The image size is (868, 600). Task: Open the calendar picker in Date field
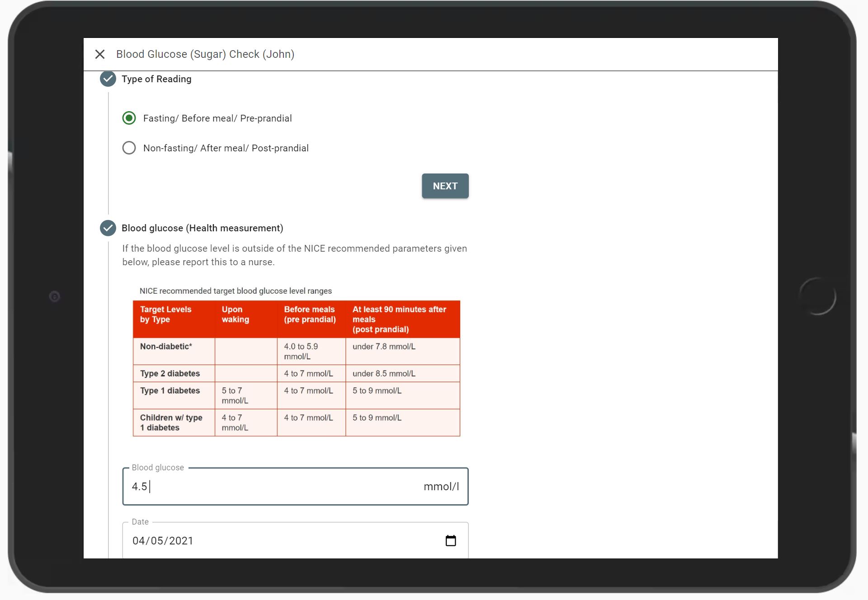pyautogui.click(x=451, y=541)
